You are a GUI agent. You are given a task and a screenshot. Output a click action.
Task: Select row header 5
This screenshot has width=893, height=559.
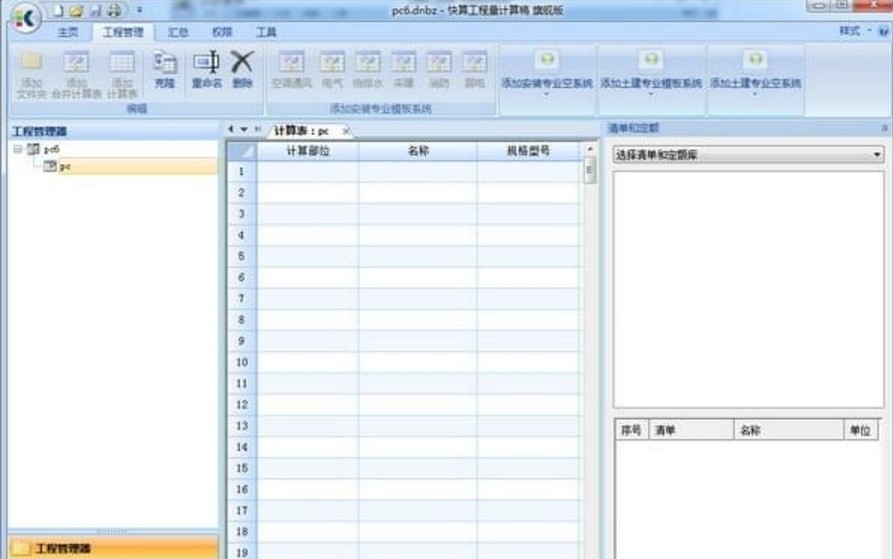[242, 256]
